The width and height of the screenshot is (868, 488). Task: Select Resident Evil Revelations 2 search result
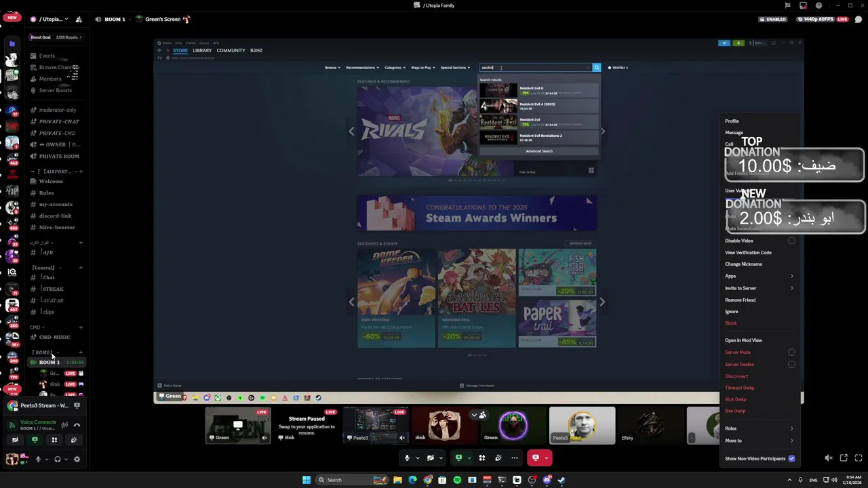click(x=539, y=138)
